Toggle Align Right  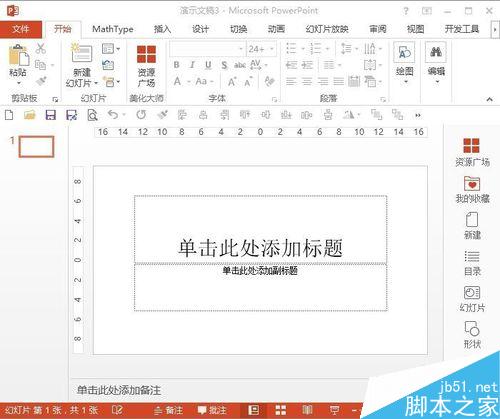(x=323, y=81)
